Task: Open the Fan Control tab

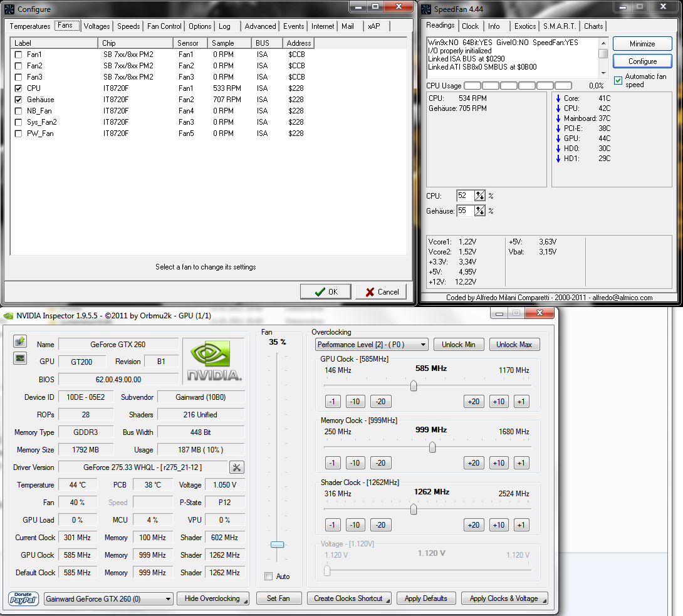Action: click(x=164, y=26)
